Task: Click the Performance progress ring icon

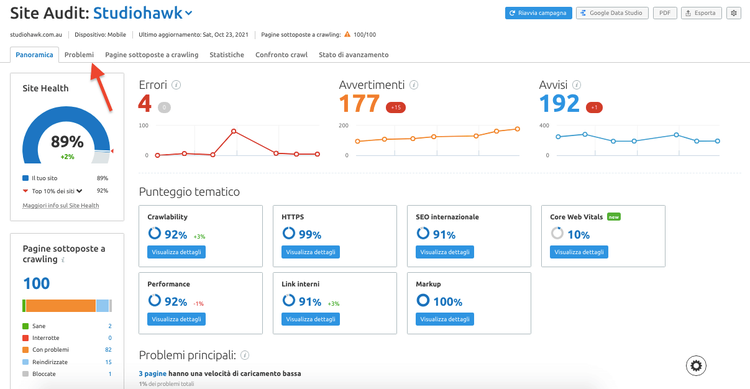Action: coord(154,300)
